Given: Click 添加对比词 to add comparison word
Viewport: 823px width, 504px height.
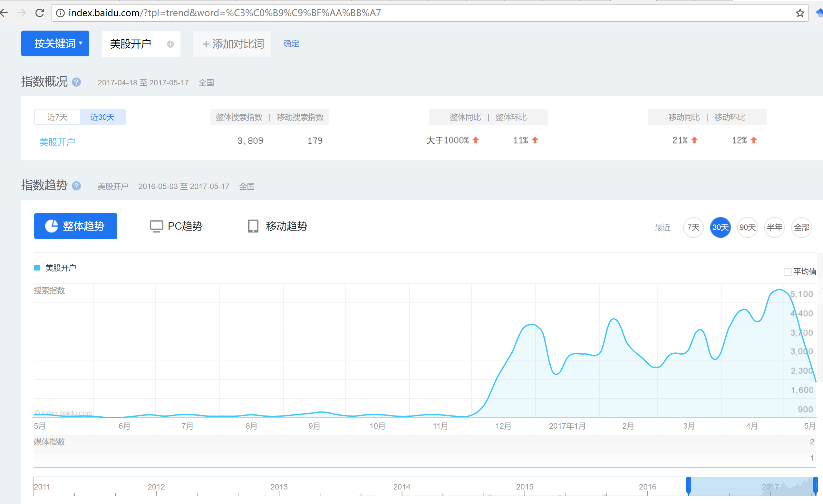Looking at the screenshot, I should pyautogui.click(x=232, y=44).
